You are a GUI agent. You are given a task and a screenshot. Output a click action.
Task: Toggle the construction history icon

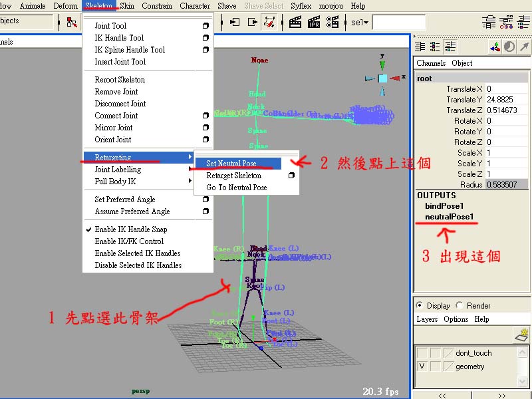pyautogui.click(x=269, y=23)
